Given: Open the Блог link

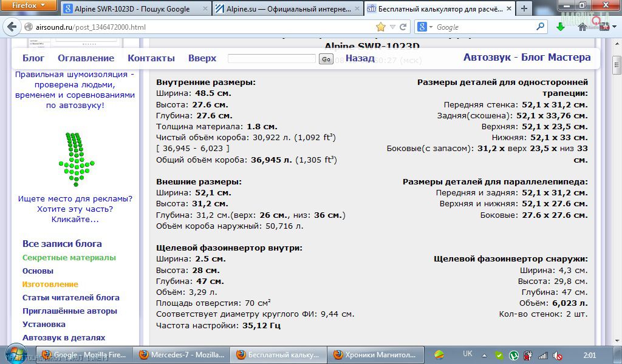Looking at the screenshot, I should coord(33,58).
